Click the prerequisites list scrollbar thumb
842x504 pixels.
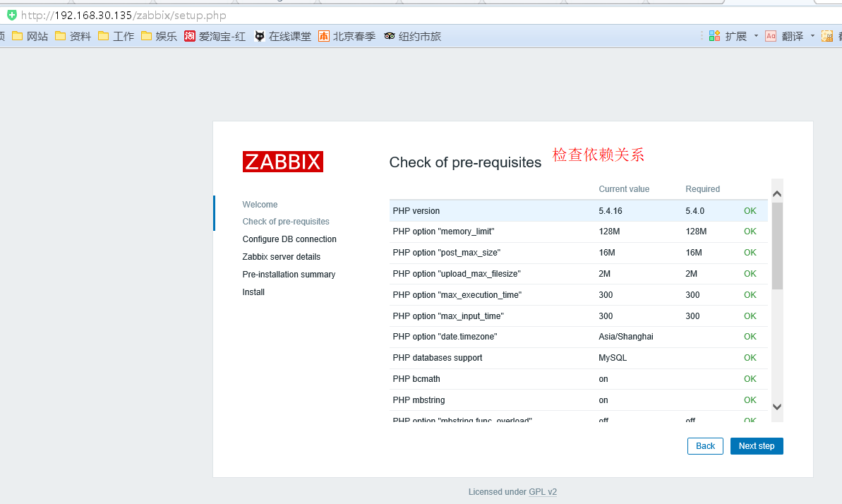(x=777, y=246)
